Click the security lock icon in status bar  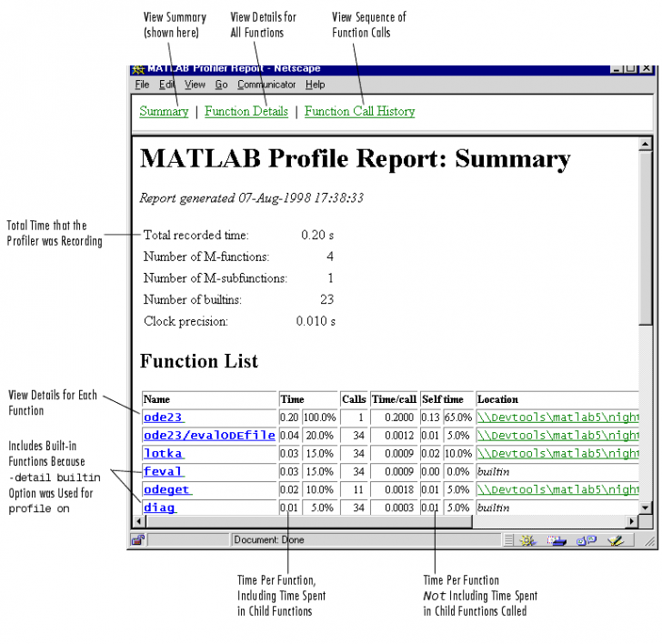(138, 539)
